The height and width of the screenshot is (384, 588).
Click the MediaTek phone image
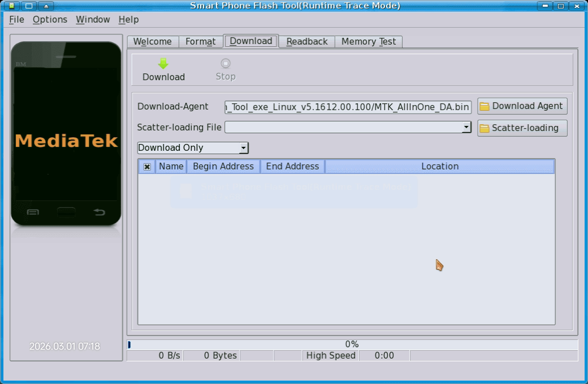point(66,134)
